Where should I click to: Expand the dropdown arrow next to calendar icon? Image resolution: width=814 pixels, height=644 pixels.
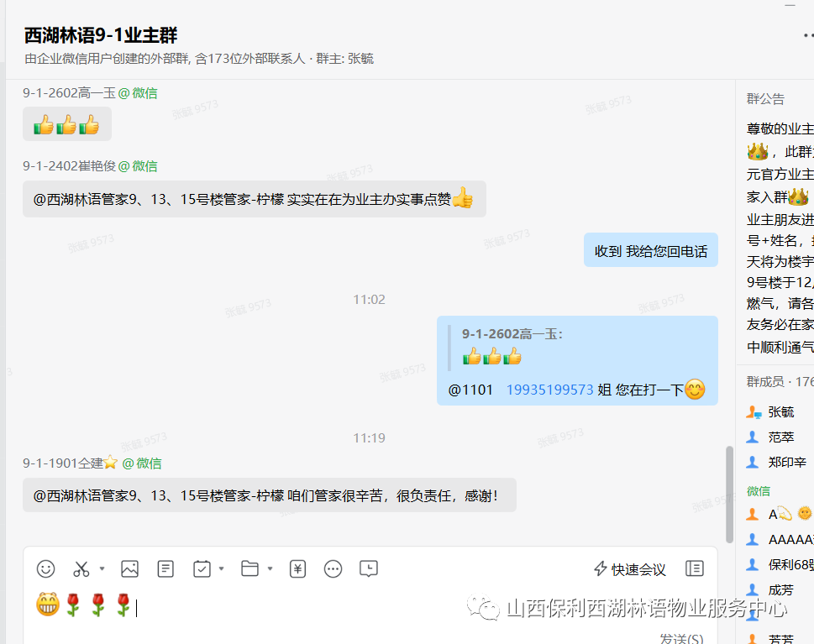[x=222, y=568]
